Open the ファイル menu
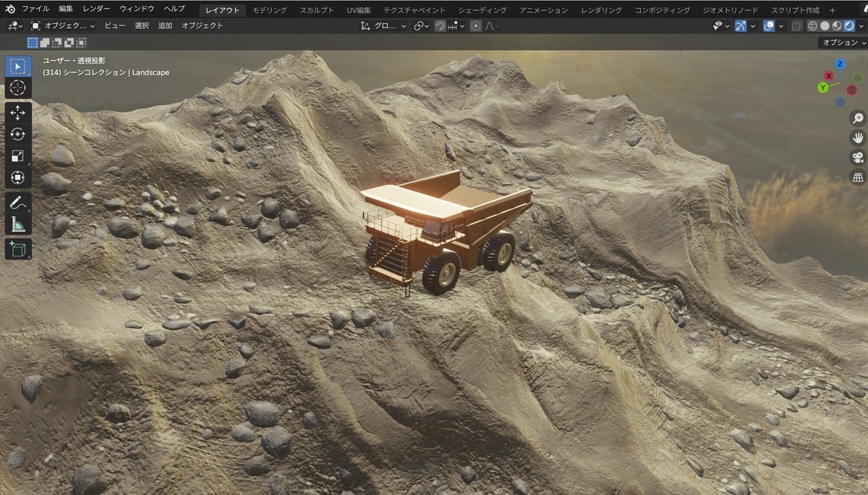Image resolution: width=868 pixels, height=495 pixels. tap(35, 9)
